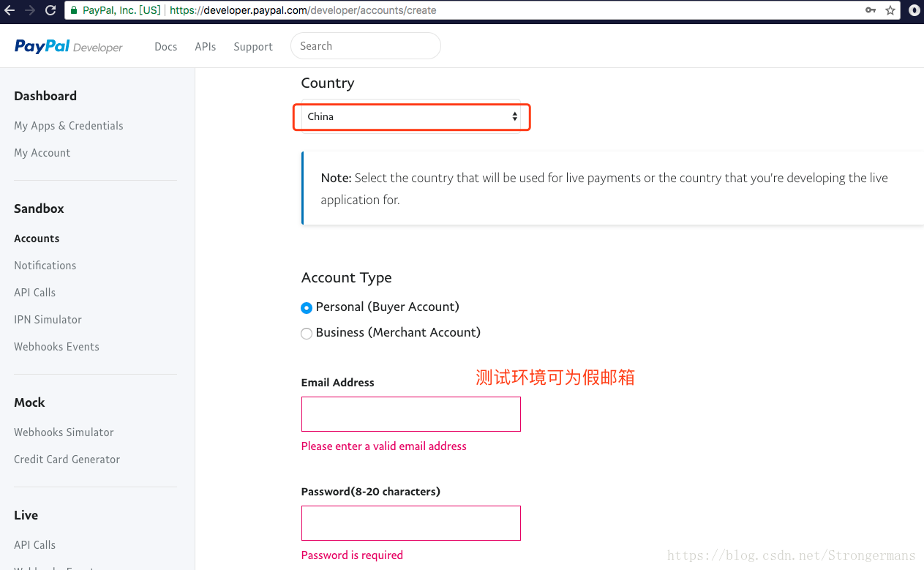This screenshot has height=570, width=924.
Task: Open Sandbox Notifications
Action: tap(45, 266)
